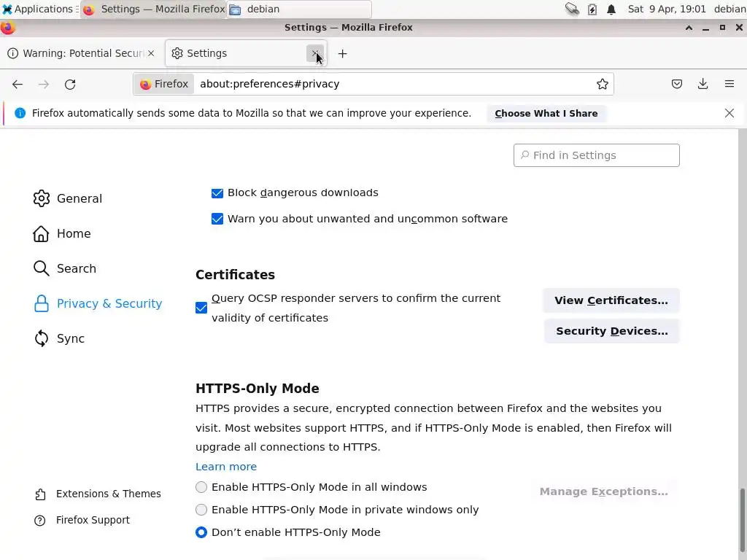Dismiss the data sharing notification bar
Screen dimensions: 747x560
tap(729, 113)
